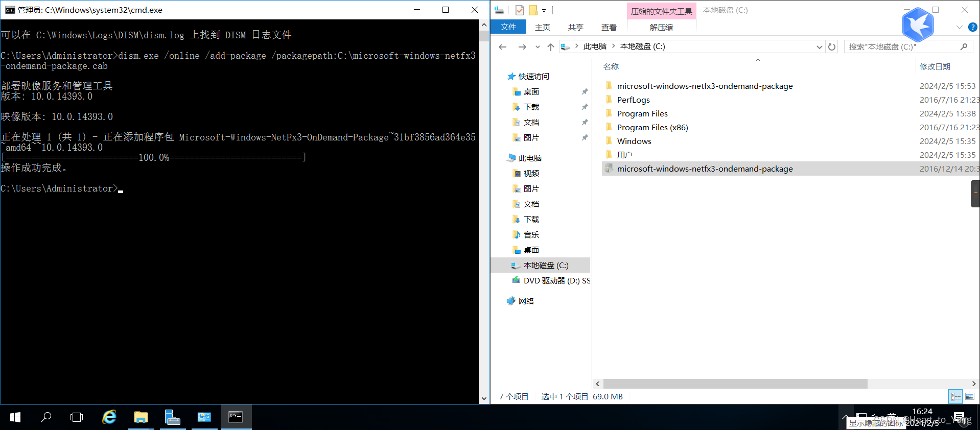Viewport: 980px width, 430px height.
Task: Open Server Manager from the taskbar
Action: click(x=173, y=417)
